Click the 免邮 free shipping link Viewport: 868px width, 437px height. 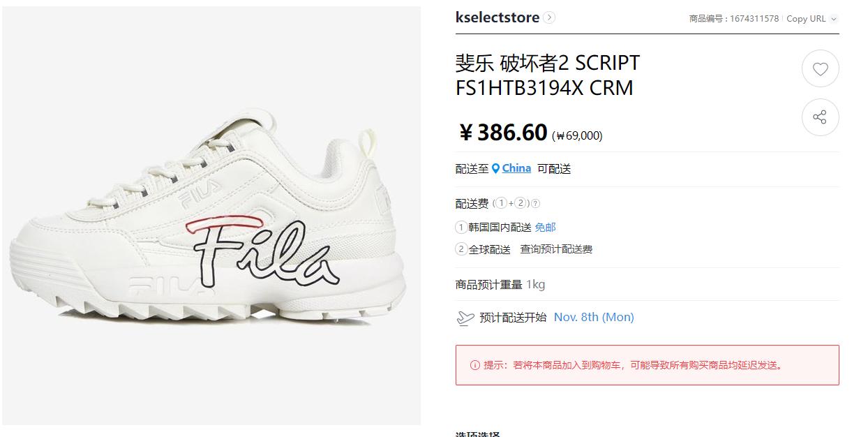(x=546, y=228)
